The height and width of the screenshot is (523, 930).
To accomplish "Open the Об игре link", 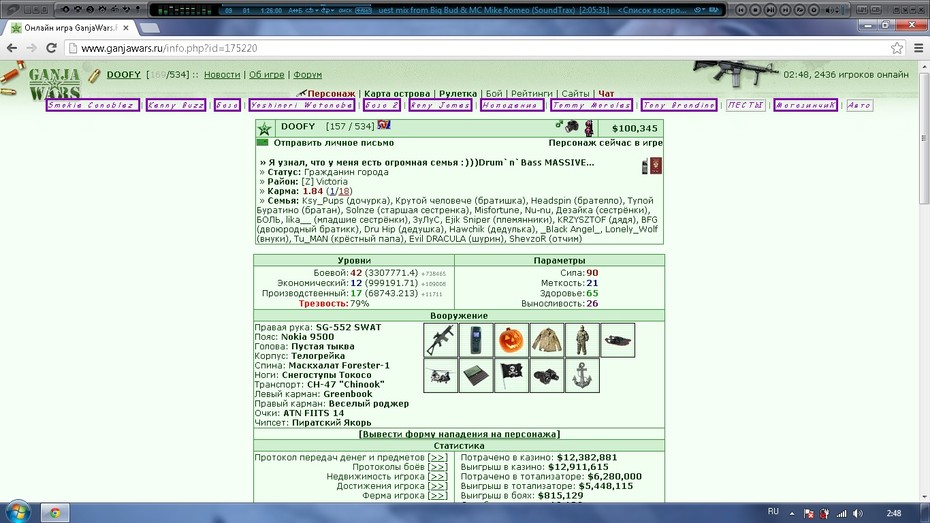I will coord(266,75).
